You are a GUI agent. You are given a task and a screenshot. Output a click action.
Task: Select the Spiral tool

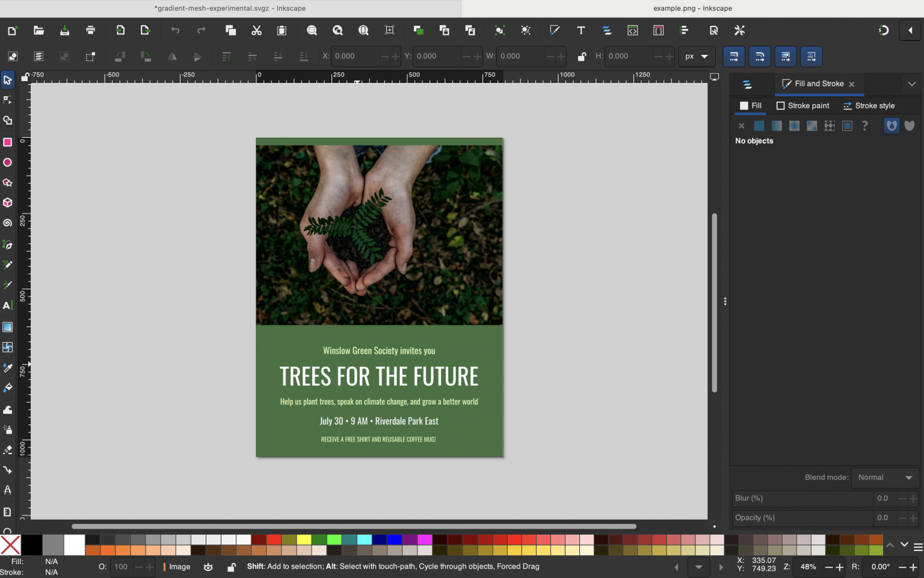(8, 223)
